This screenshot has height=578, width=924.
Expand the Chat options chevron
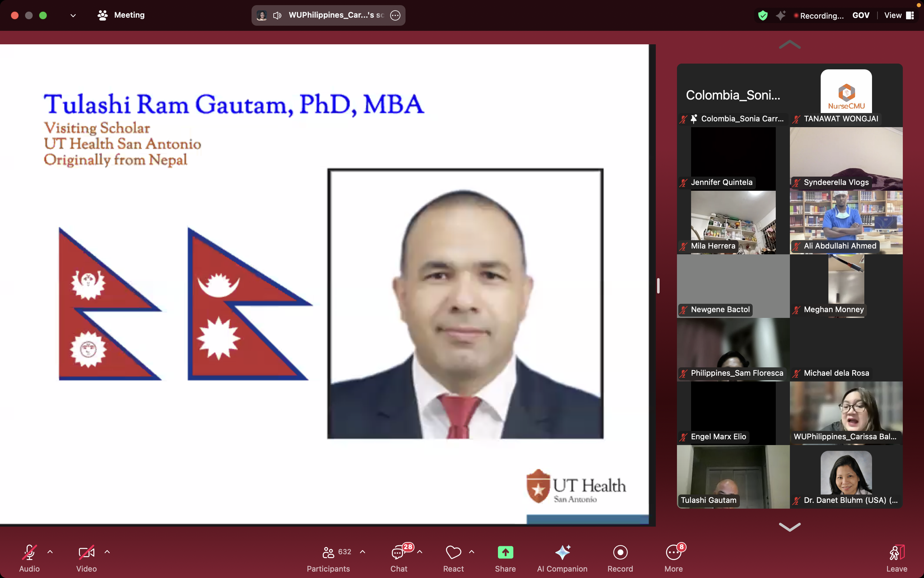point(420,552)
